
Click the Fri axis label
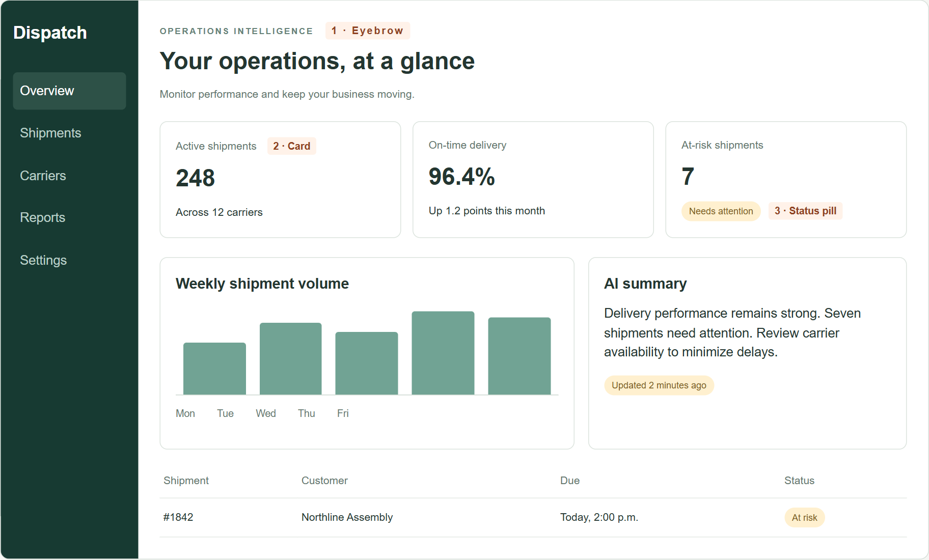pos(343,413)
